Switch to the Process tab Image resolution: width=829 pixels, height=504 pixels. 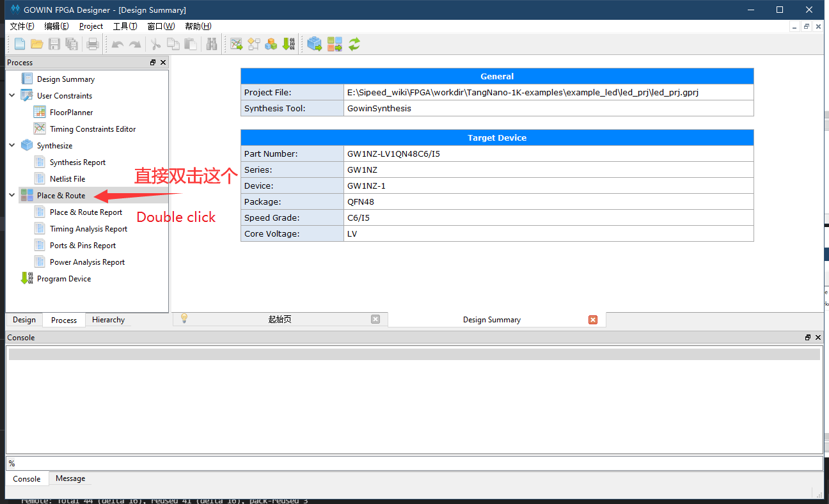(64, 320)
